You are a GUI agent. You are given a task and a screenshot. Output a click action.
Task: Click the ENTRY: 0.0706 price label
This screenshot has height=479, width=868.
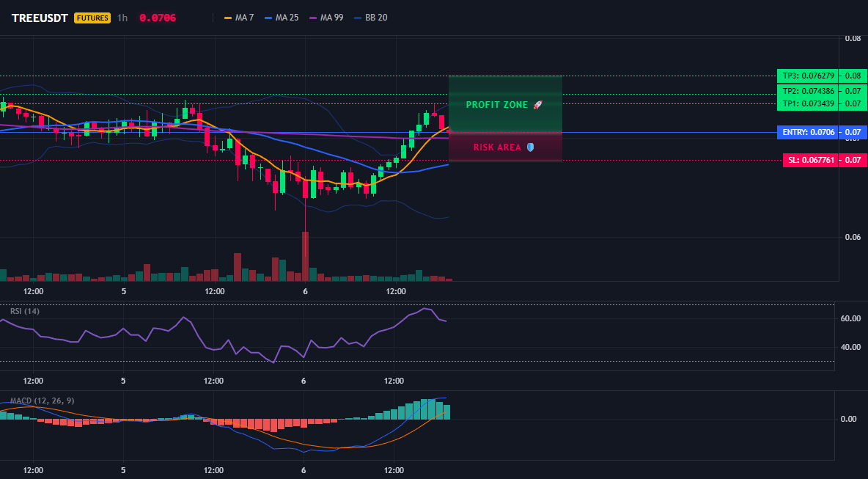[x=808, y=132]
